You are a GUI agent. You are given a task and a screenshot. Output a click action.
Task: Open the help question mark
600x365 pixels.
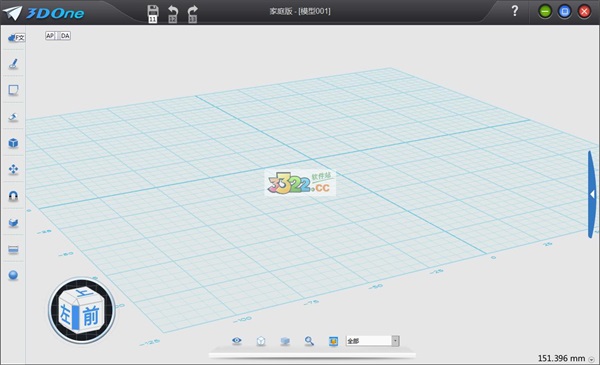coord(515,11)
